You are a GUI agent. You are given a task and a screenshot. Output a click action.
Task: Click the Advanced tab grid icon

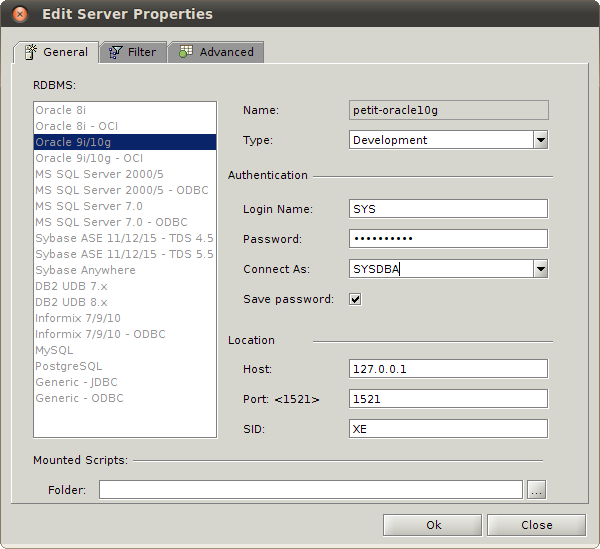tap(186, 52)
